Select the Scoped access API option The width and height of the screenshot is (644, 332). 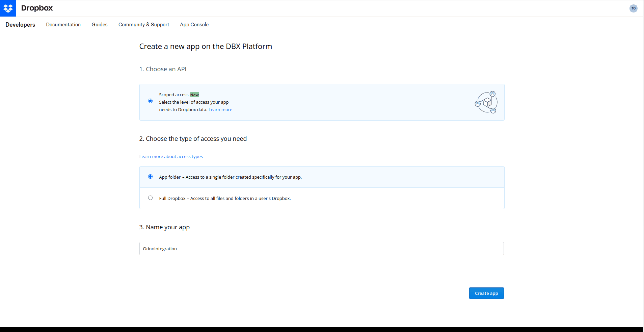coord(150,101)
